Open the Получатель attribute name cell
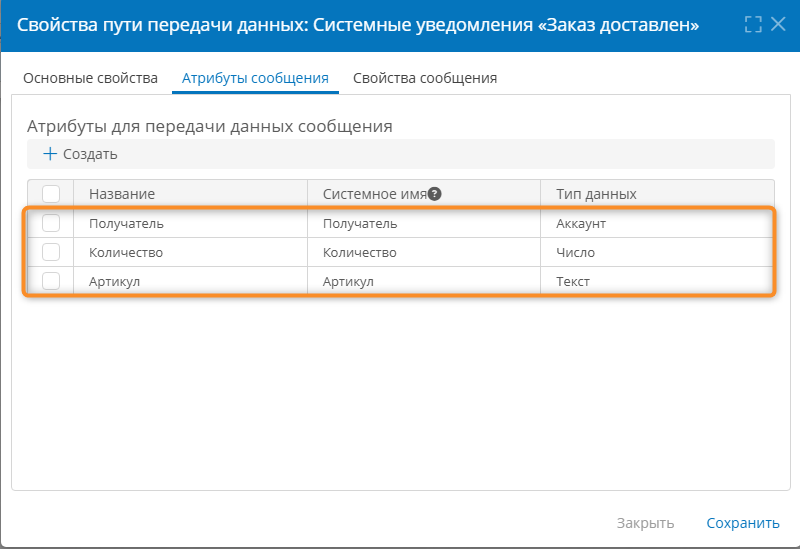Screen dimensions: 800x549 tap(126, 223)
